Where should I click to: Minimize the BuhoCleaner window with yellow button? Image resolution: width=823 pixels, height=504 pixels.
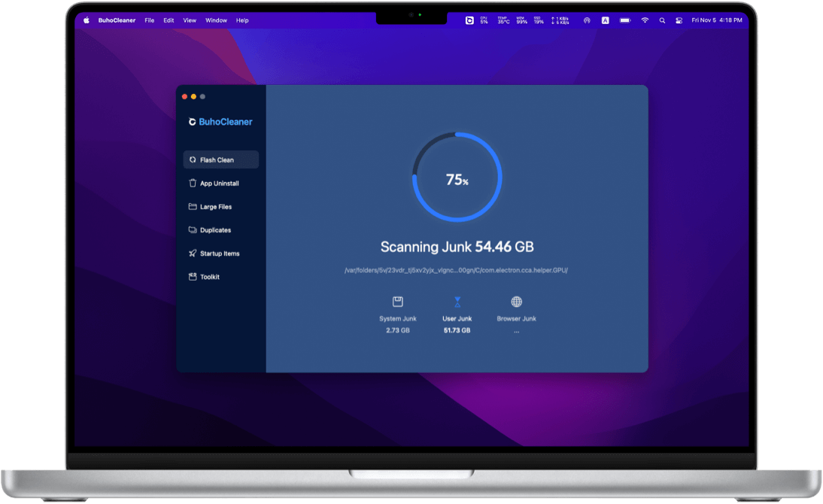pyautogui.click(x=193, y=96)
